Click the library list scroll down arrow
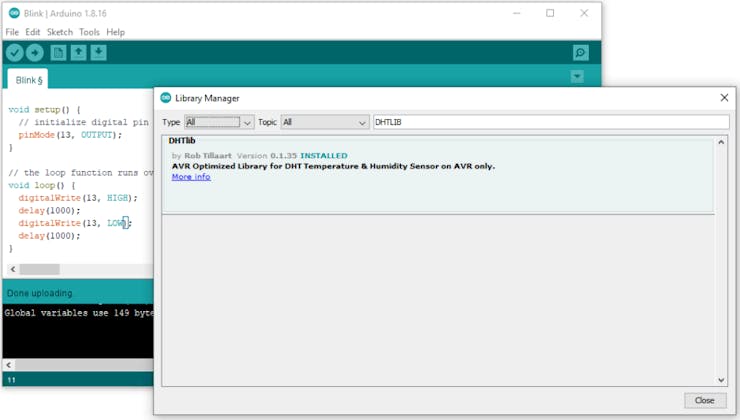 pos(721,380)
